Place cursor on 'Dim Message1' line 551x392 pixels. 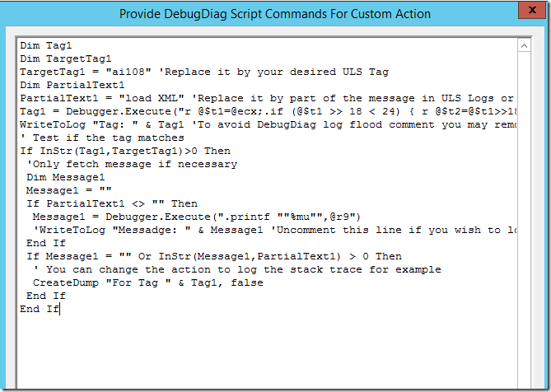click(x=66, y=177)
